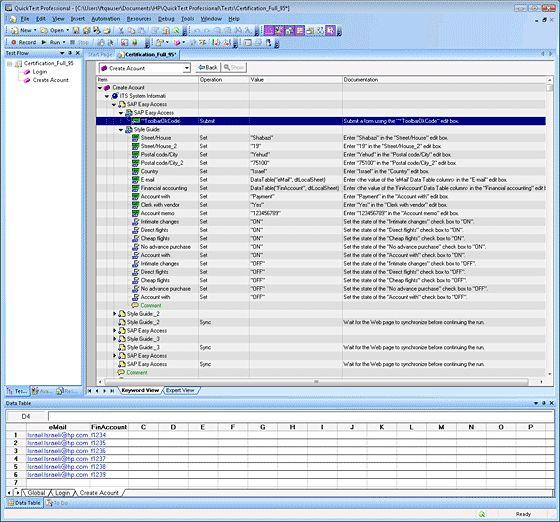Image resolution: width=560 pixels, height=522 pixels.
Task: Collapse the Create Account action node
Action: point(100,88)
